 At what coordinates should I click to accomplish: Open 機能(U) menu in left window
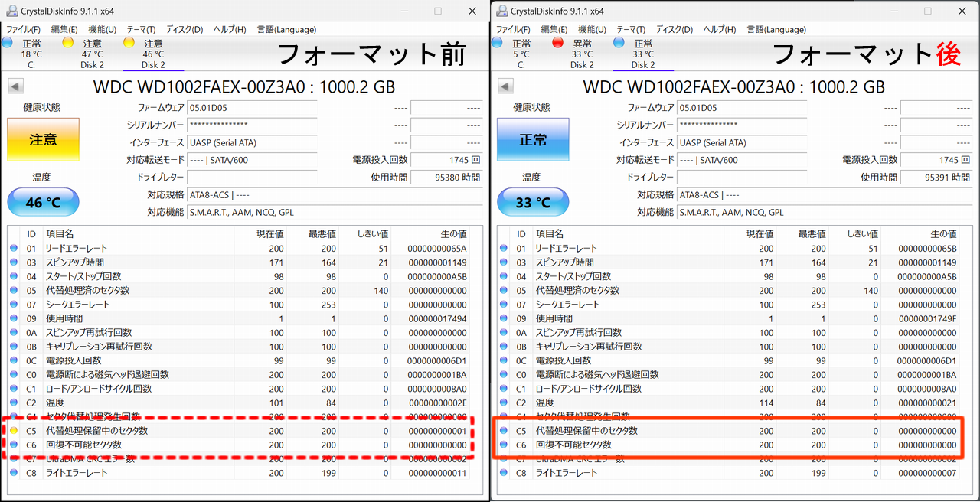pyautogui.click(x=102, y=29)
